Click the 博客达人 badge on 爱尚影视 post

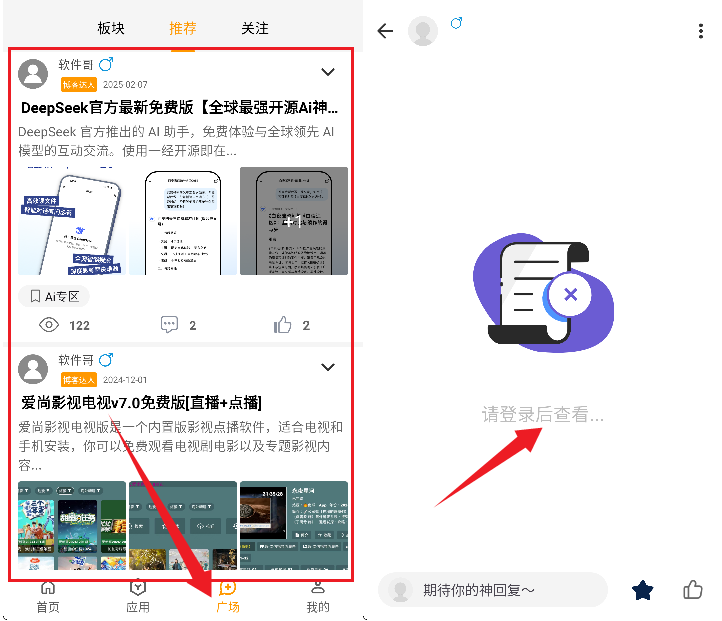[79, 380]
